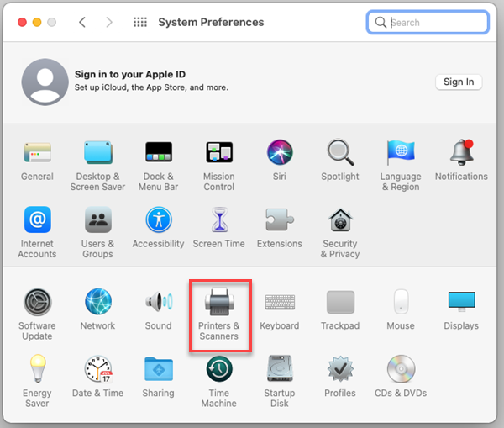Screen dimensions: 504x428
Task: Click 'Sign in to your Apple ID' text
Action: 130,74
